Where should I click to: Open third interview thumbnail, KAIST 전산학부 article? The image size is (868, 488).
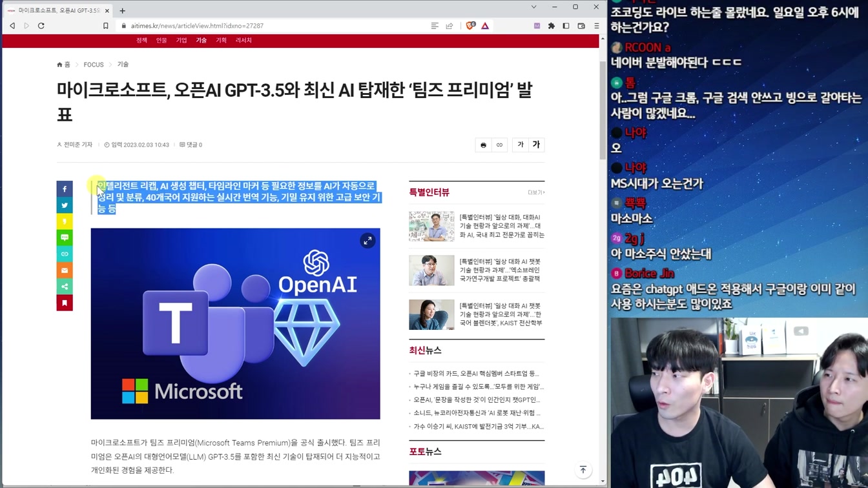coord(431,314)
